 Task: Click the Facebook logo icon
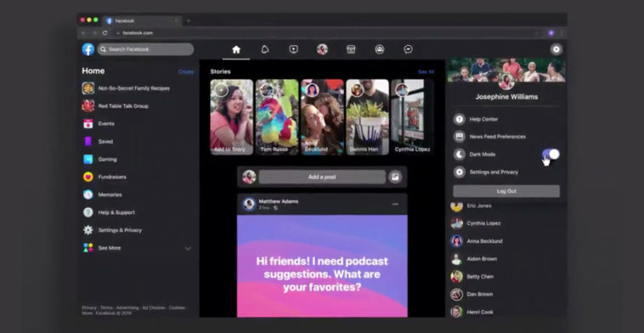(88, 49)
